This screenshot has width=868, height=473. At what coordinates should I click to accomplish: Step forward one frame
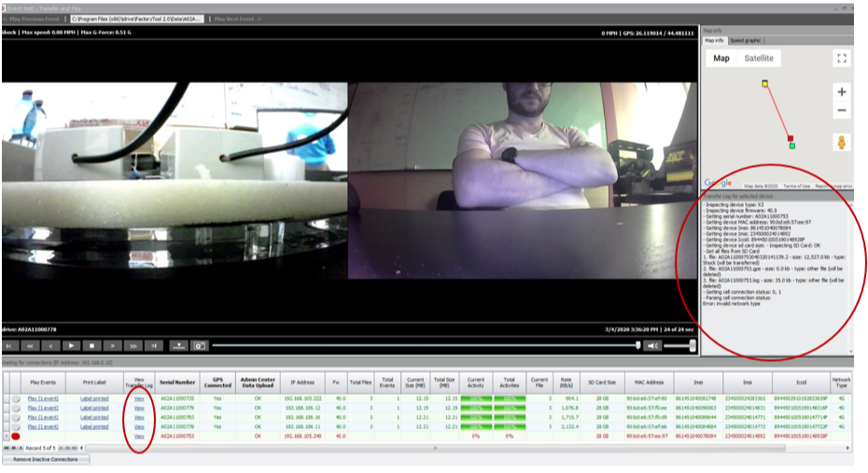[112, 346]
